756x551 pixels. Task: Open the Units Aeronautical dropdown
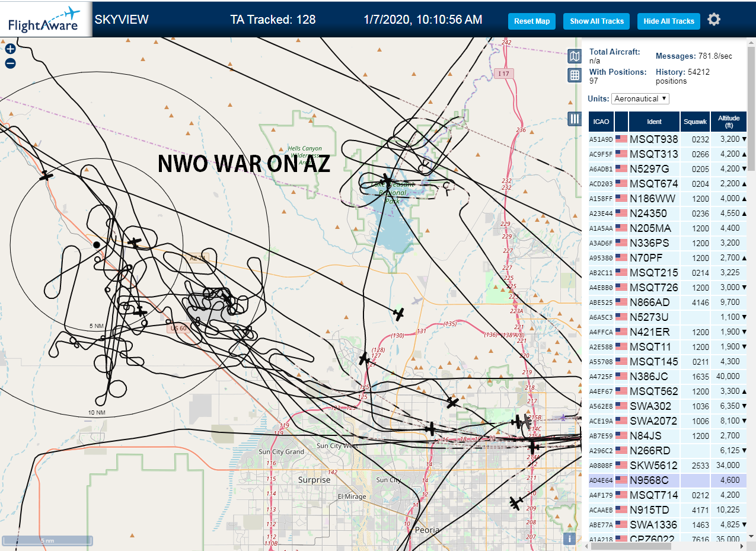[x=640, y=98]
